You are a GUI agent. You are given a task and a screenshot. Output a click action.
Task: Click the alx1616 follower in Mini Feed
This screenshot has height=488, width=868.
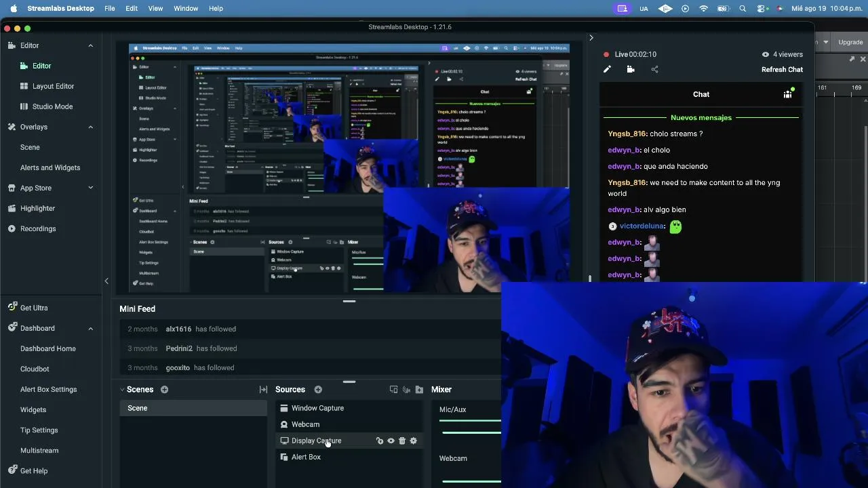(178, 329)
